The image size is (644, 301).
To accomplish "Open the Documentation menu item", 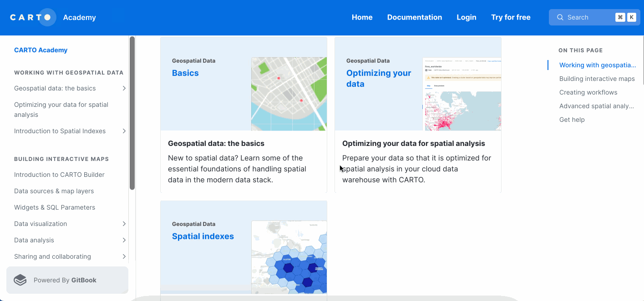I will pos(414,17).
